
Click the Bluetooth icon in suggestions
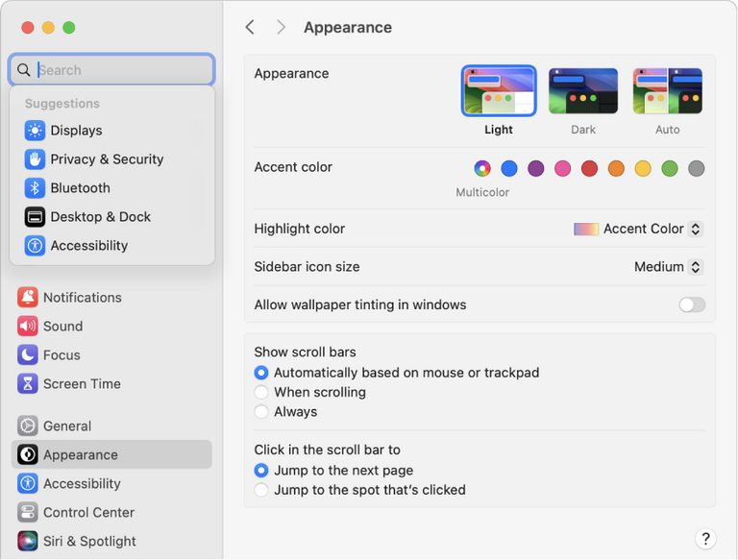[x=35, y=188]
